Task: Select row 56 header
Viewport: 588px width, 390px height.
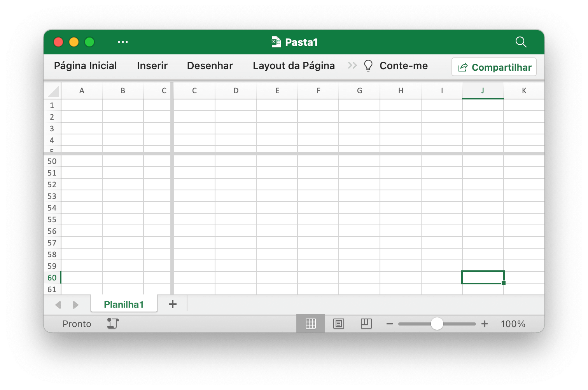Action: [x=52, y=231]
